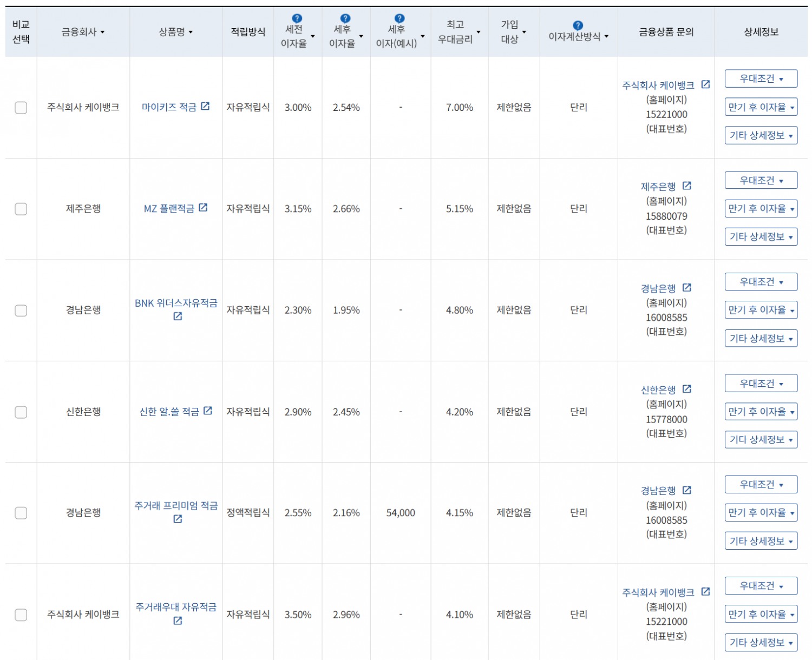Image resolution: width=812 pixels, height=660 pixels.
Task: Check the compare box for BNK 위더스자유적금 row
Action: [21, 311]
